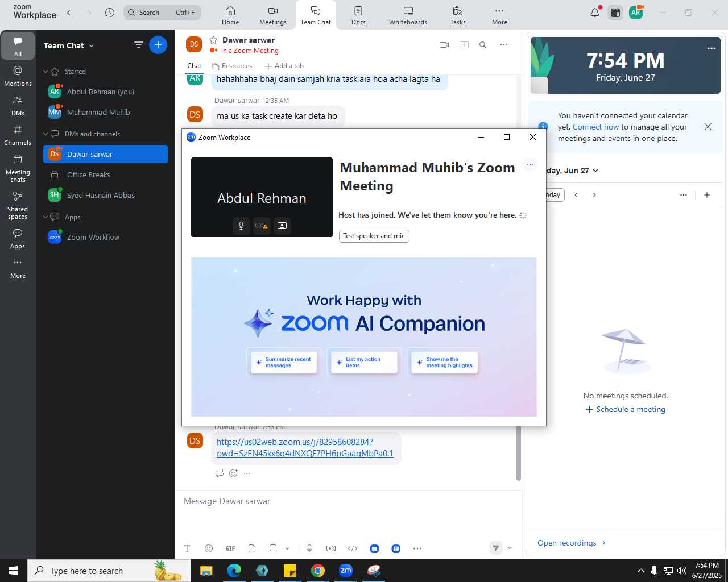Screen dimensions: 728x582
Task: Mute the microphone in the preview window
Action: tap(241, 226)
